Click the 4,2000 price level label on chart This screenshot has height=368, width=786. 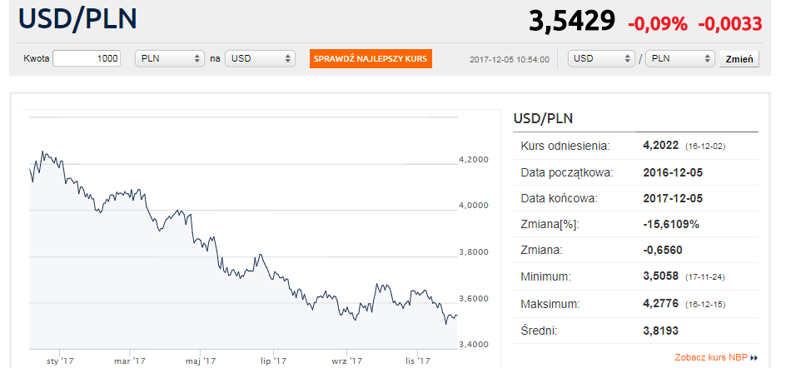point(474,160)
